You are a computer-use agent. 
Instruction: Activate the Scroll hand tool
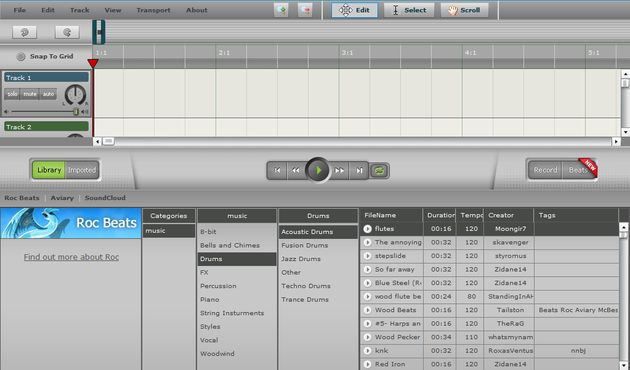point(464,10)
